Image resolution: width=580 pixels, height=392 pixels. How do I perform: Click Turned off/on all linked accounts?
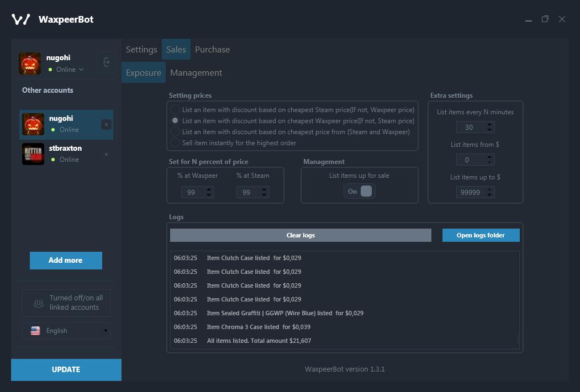tap(66, 303)
